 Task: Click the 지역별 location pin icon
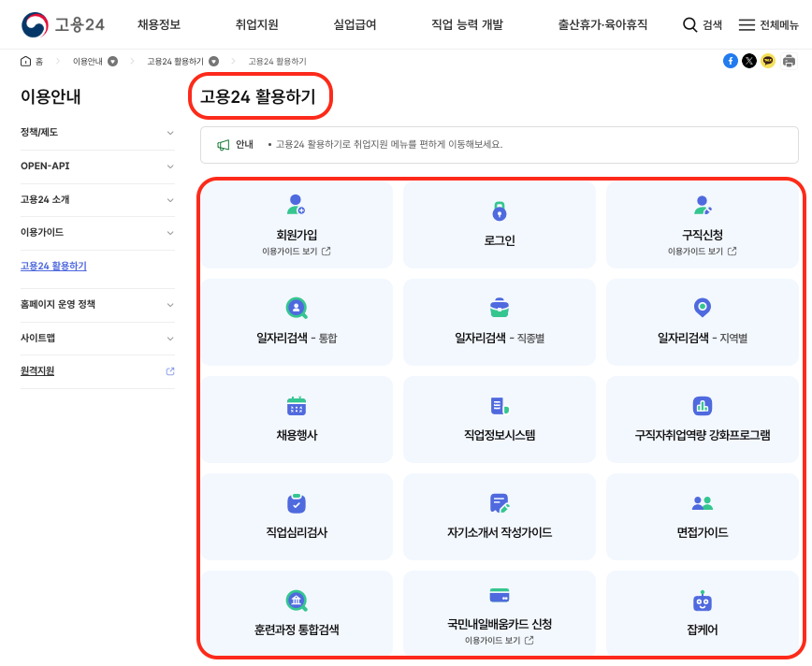pos(703,307)
